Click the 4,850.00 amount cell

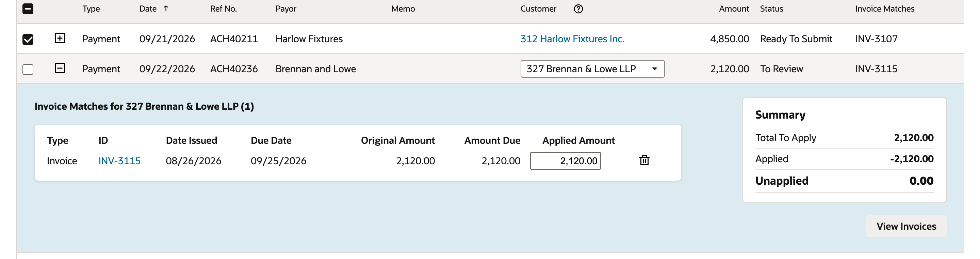[x=729, y=39]
